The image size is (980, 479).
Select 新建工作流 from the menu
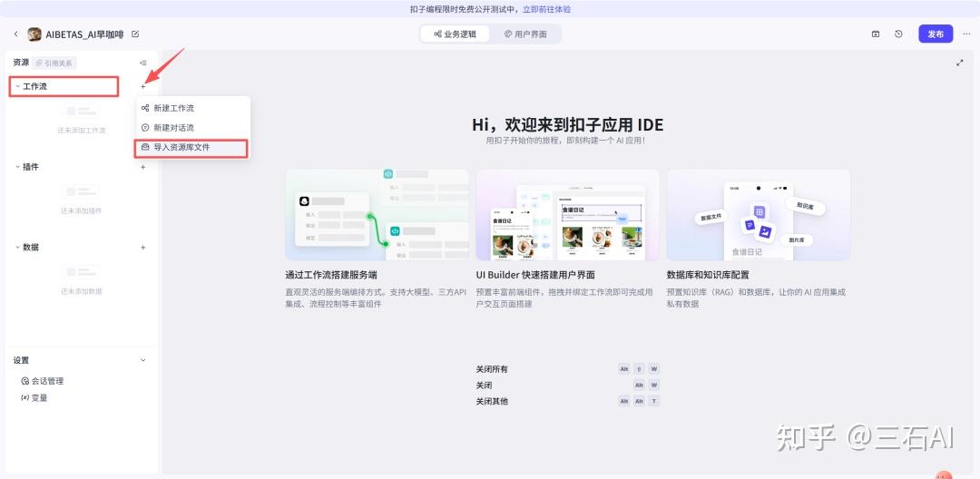[173, 108]
